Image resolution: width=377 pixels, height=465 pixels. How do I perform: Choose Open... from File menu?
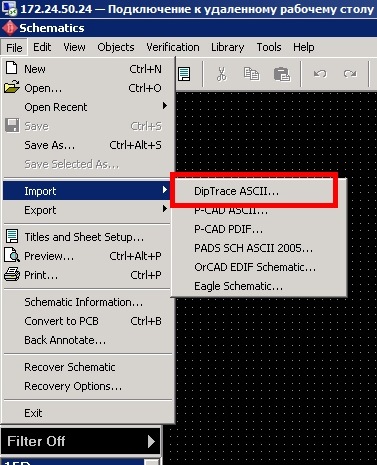coord(88,88)
